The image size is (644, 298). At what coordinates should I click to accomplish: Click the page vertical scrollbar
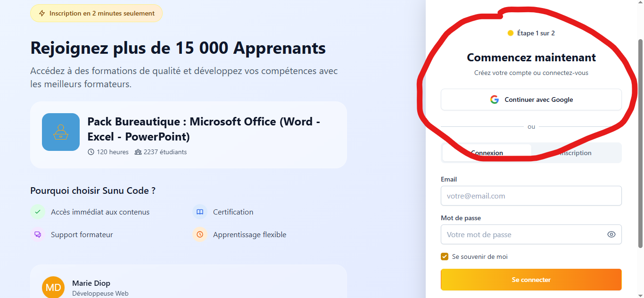coord(640,143)
